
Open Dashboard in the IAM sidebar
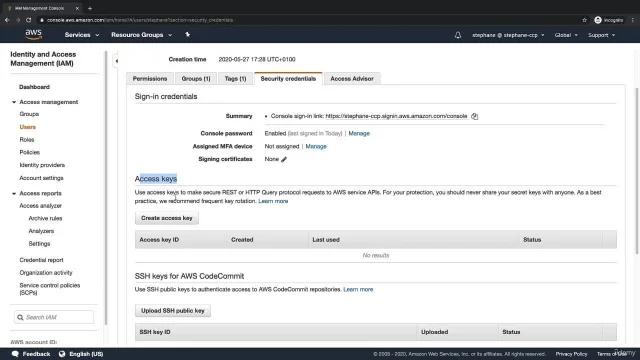coord(34,87)
